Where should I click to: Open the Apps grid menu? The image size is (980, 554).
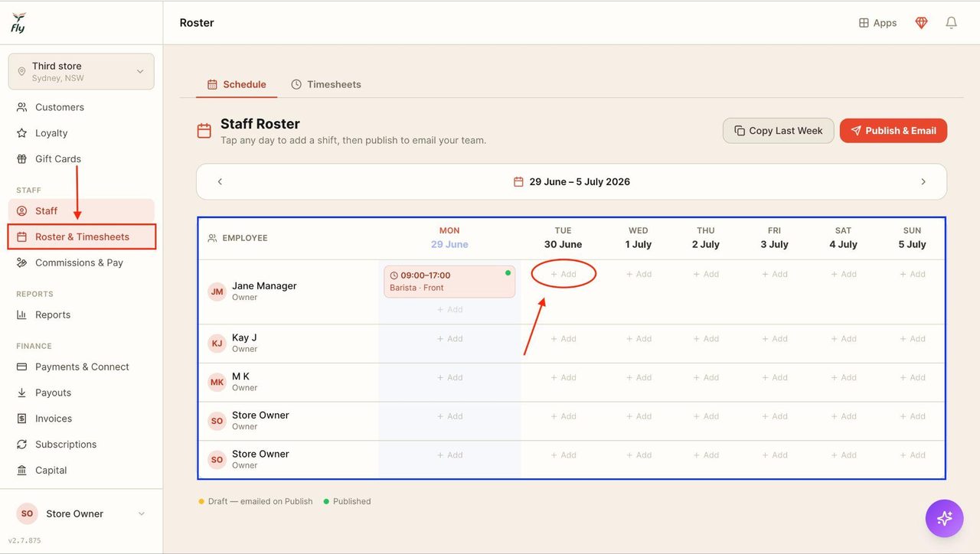[x=877, y=23]
